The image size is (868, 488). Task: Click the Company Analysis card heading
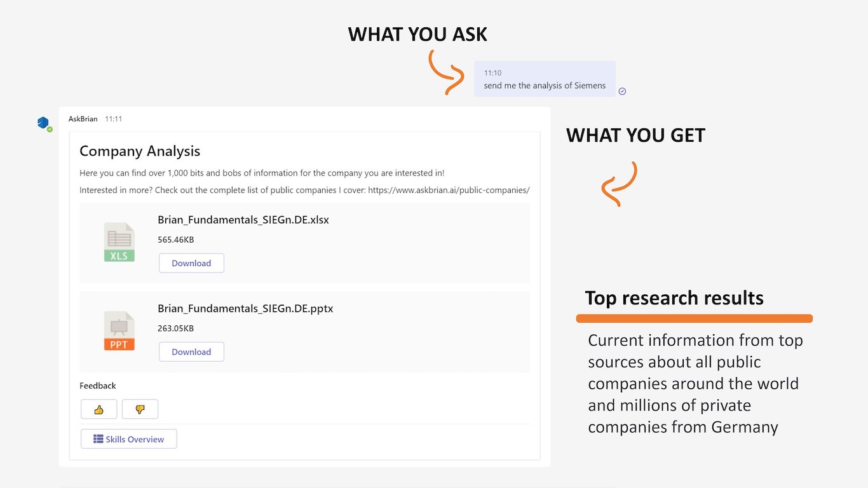point(140,151)
